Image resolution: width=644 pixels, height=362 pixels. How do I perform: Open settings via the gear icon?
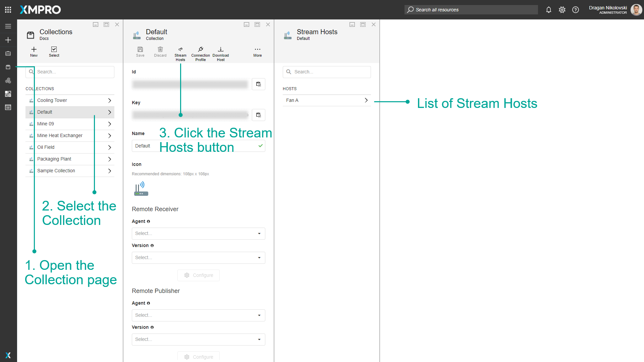click(x=562, y=10)
